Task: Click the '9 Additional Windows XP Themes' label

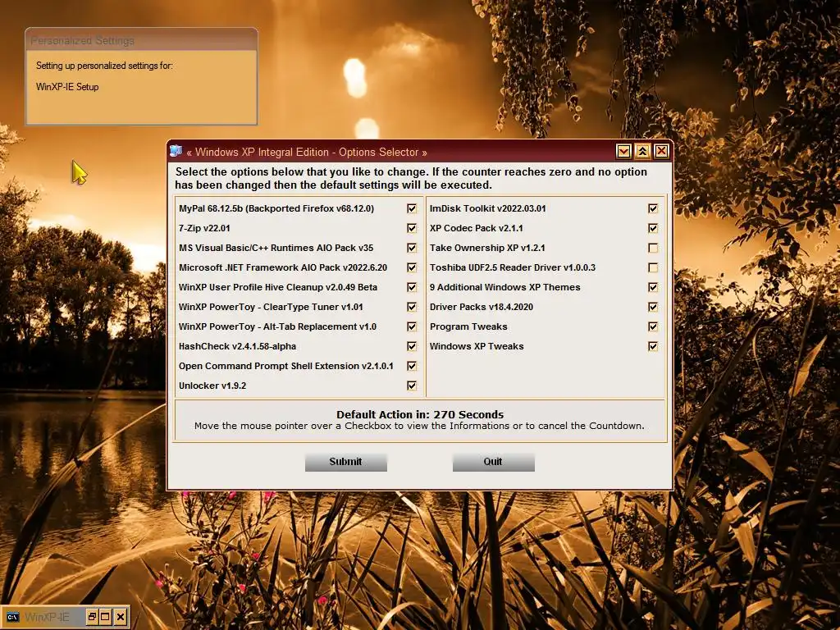Action: click(x=504, y=287)
